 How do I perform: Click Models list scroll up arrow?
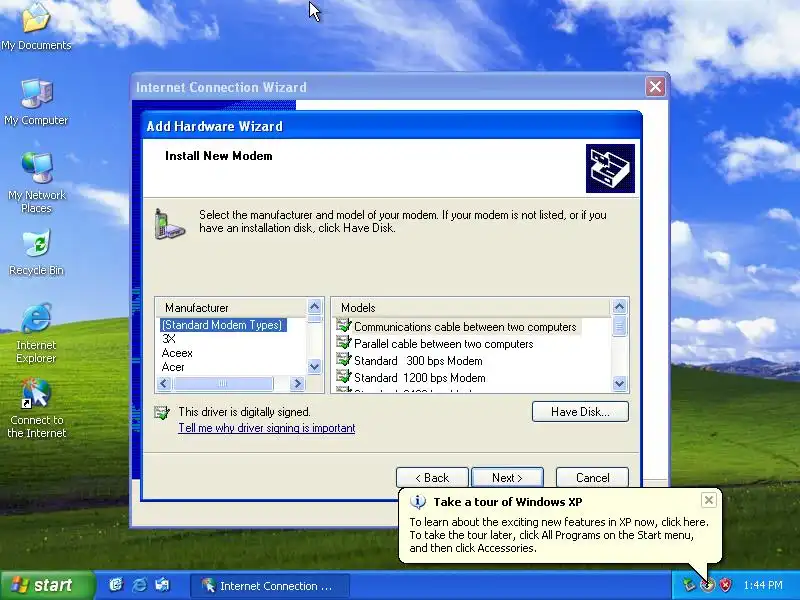pos(619,307)
